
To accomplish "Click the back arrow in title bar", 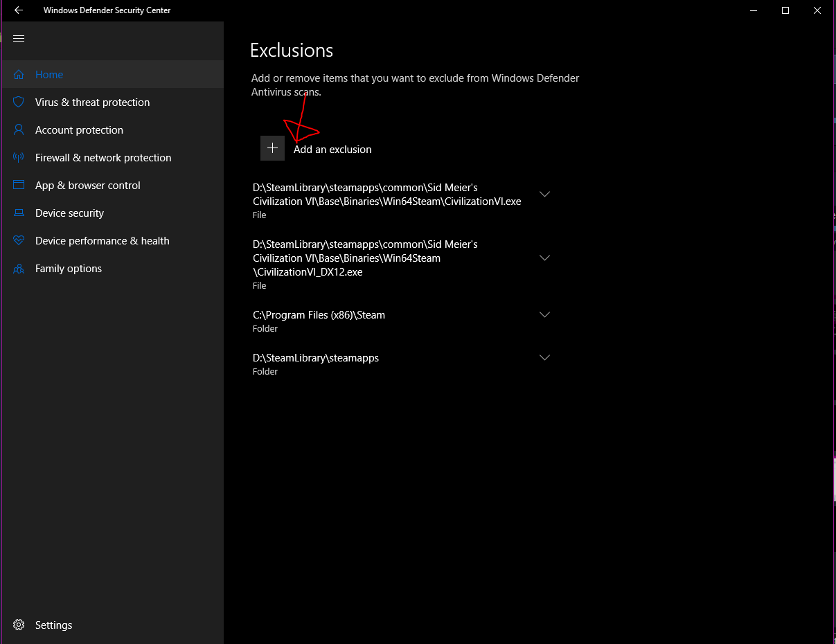I will pyautogui.click(x=19, y=10).
